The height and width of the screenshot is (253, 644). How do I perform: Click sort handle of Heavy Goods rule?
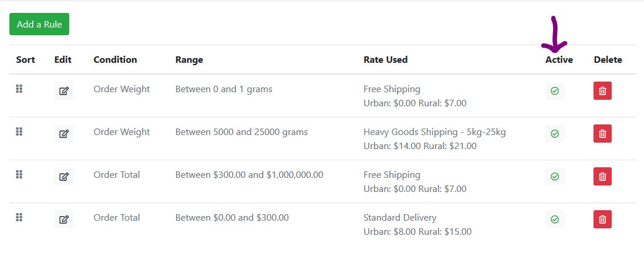(19, 131)
